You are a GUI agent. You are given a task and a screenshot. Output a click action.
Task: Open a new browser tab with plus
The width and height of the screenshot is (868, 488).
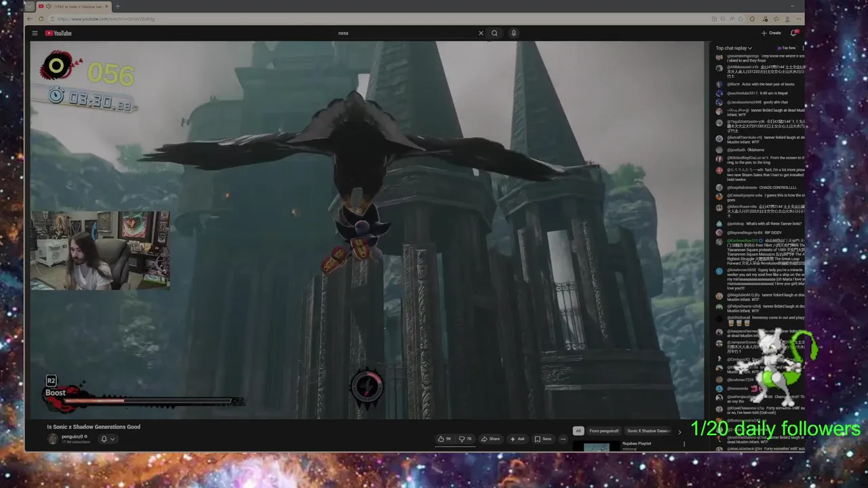point(118,7)
